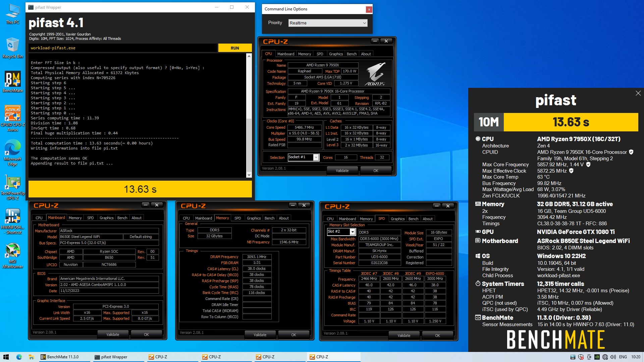Viewport: 644px width, 362px height.
Task: Open Bench tab in CPU-Z processor window
Action: click(x=352, y=54)
